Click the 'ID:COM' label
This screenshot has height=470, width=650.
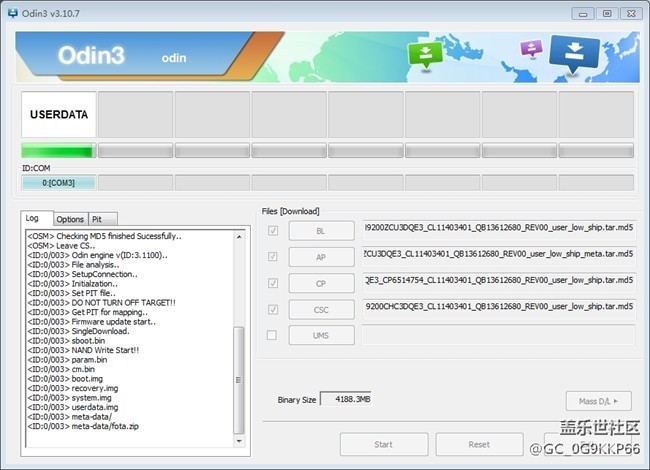tap(36, 168)
